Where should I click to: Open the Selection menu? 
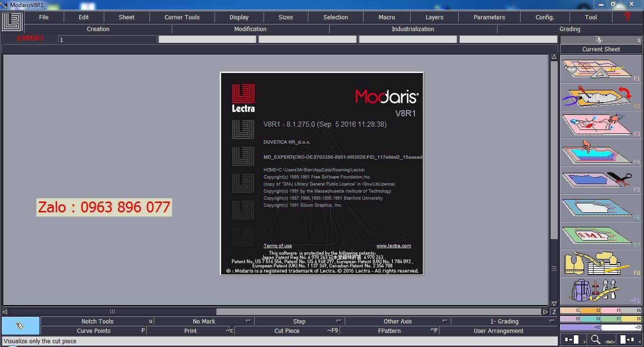pos(336,17)
